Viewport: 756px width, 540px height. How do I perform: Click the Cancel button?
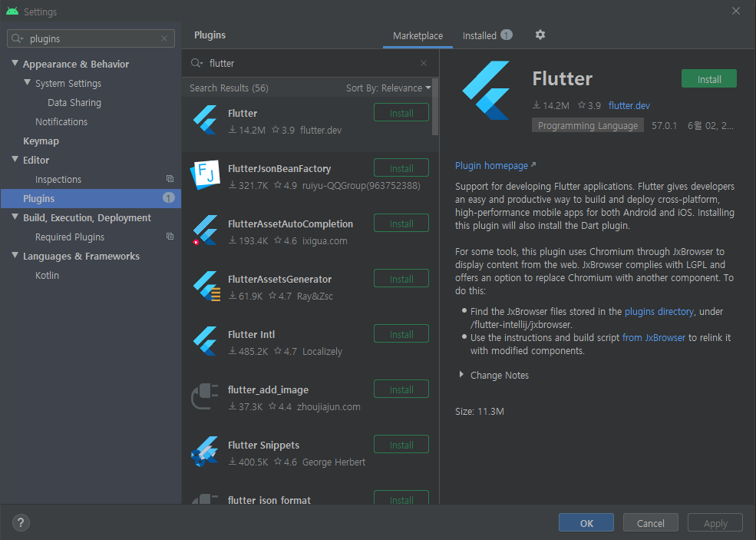click(x=650, y=523)
